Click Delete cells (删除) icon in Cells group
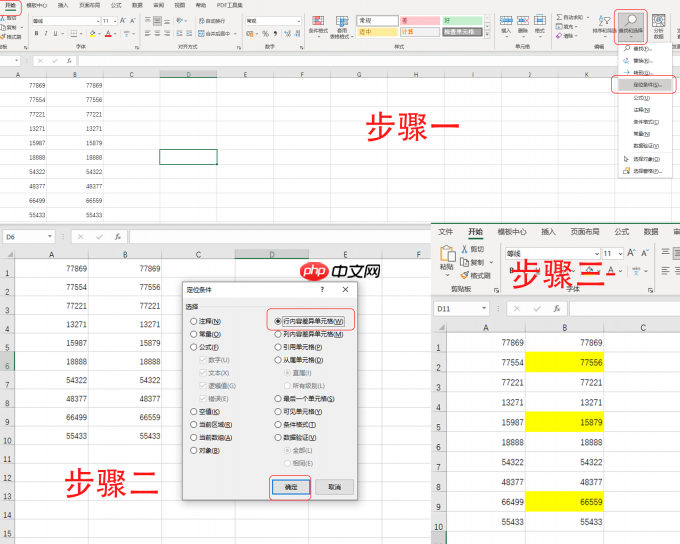The image size is (680, 544). (x=523, y=24)
